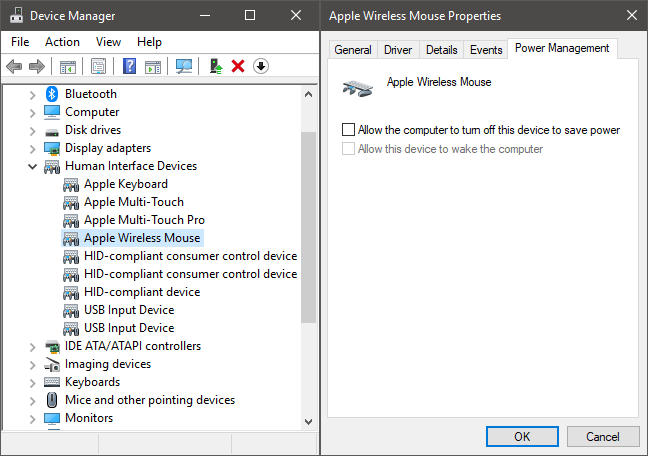Image resolution: width=648 pixels, height=456 pixels.
Task: Click the red X Uninstall device icon
Action: pos(238,66)
